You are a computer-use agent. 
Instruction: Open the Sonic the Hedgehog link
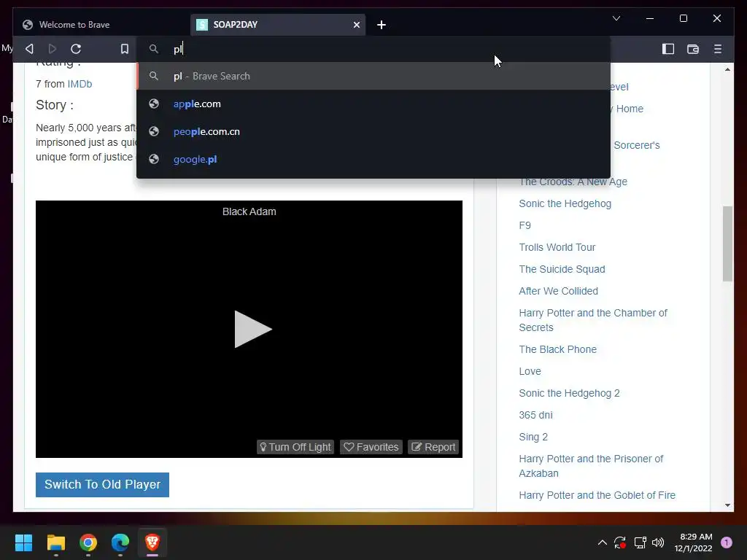click(565, 203)
